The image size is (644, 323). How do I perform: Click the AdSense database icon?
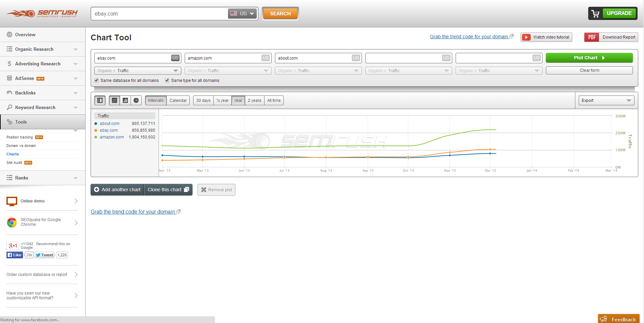tap(9, 78)
